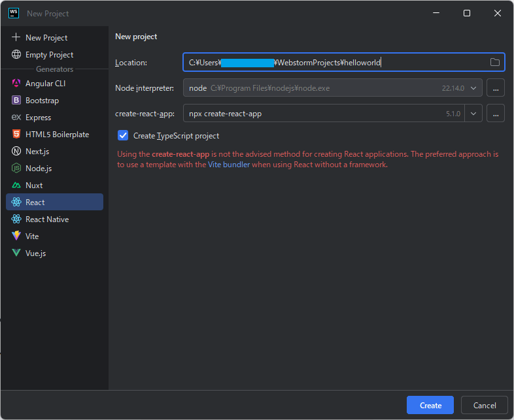Click the 5.1.0 version text
Image resolution: width=514 pixels, height=420 pixels.
point(453,114)
